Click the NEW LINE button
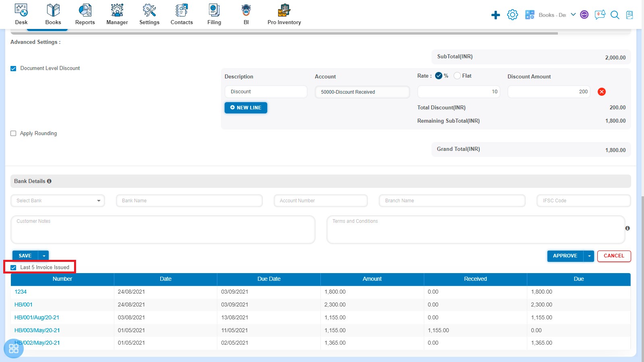The image size is (644, 362). (246, 108)
